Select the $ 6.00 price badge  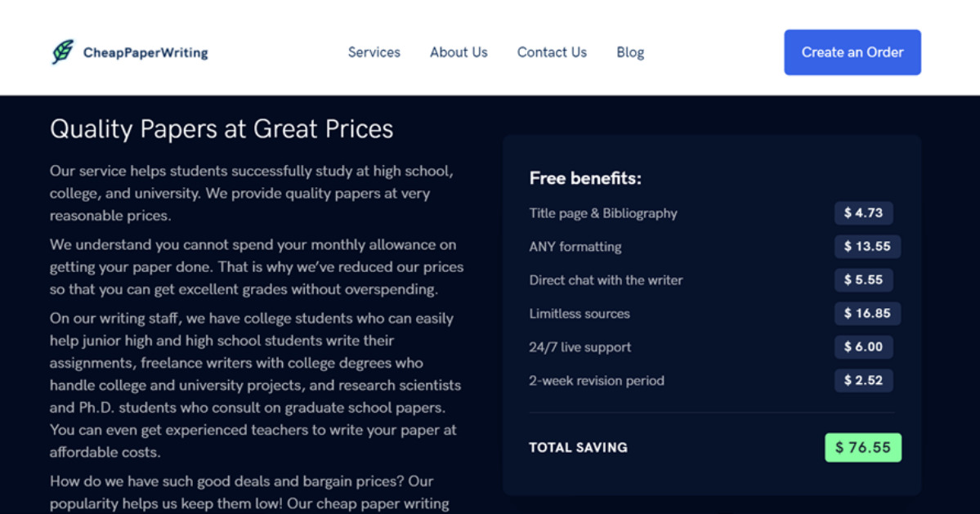[863, 347]
